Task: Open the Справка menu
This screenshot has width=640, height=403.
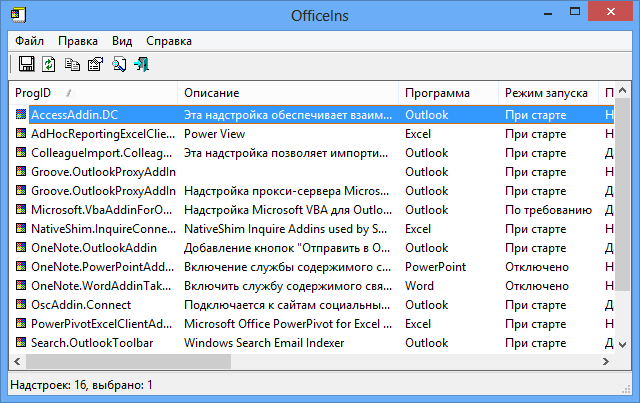Action: [x=169, y=41]
